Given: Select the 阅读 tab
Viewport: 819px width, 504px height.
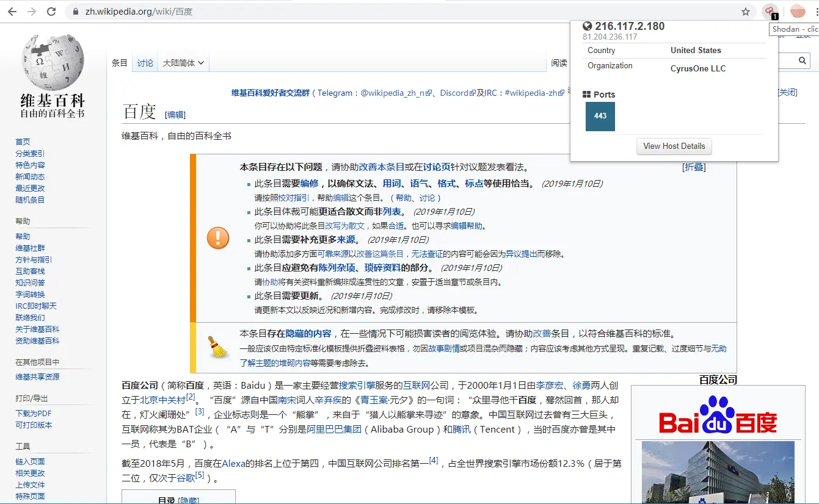Looking at the screenshot, I should (x=559, y=63).
